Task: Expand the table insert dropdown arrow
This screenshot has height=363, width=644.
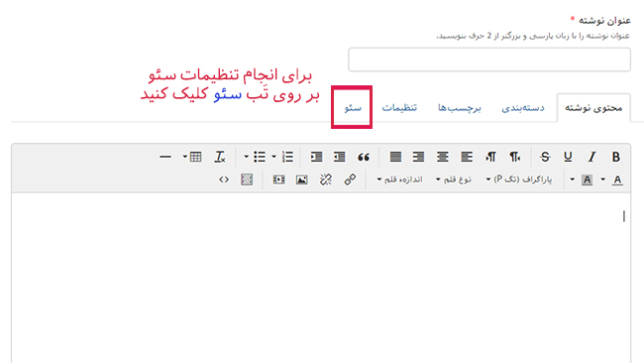Action: [185, 157]
